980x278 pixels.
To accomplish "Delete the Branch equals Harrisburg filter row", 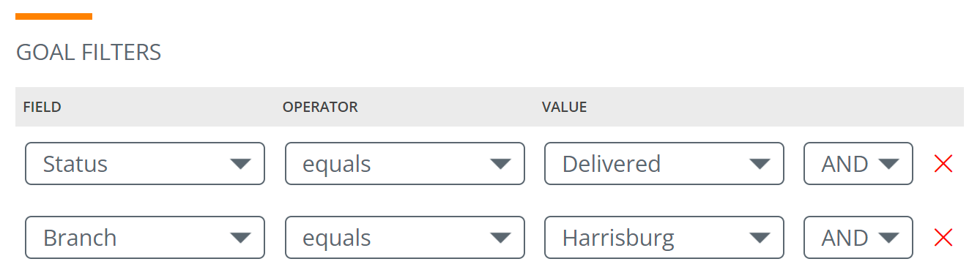I will pos(943,238).
